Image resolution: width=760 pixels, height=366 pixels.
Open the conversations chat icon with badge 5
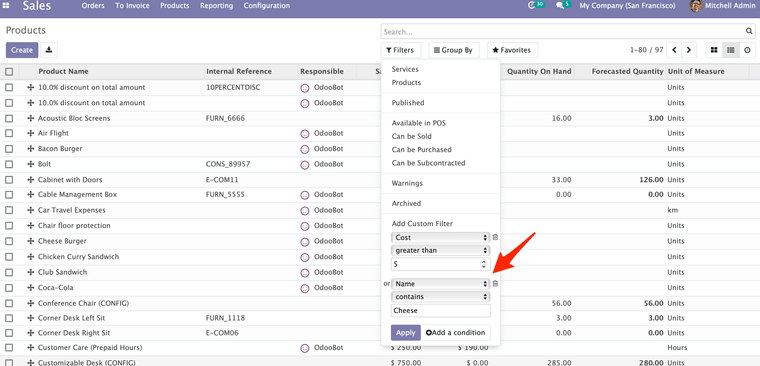click(x=560, y=6)
